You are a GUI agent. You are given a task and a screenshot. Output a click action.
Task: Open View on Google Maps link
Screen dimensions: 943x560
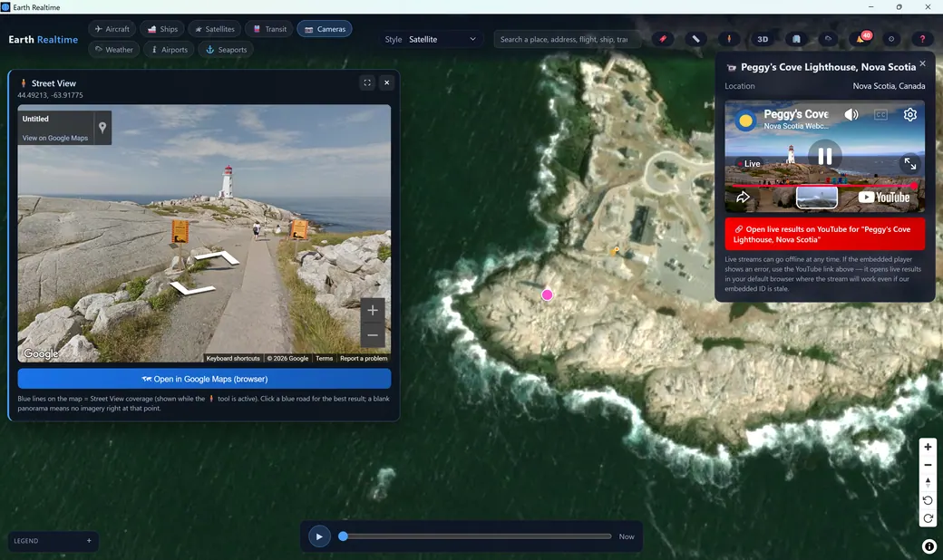pos(55,138)
